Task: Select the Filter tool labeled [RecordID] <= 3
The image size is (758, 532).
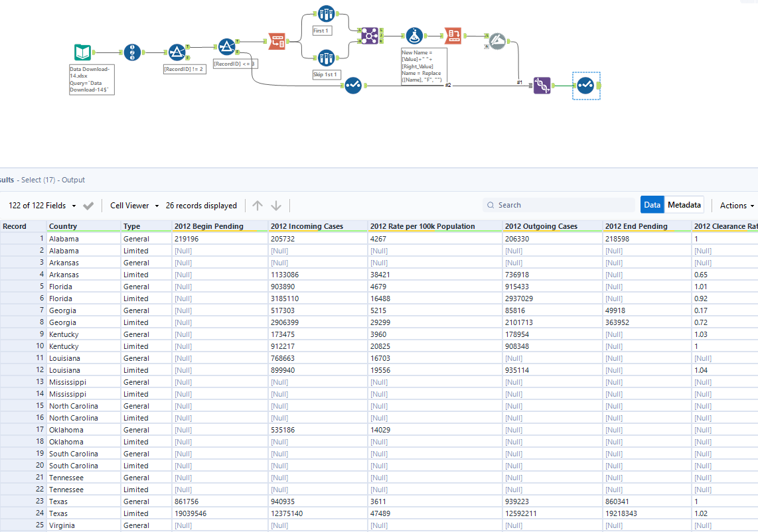Action: pos(227,46)
